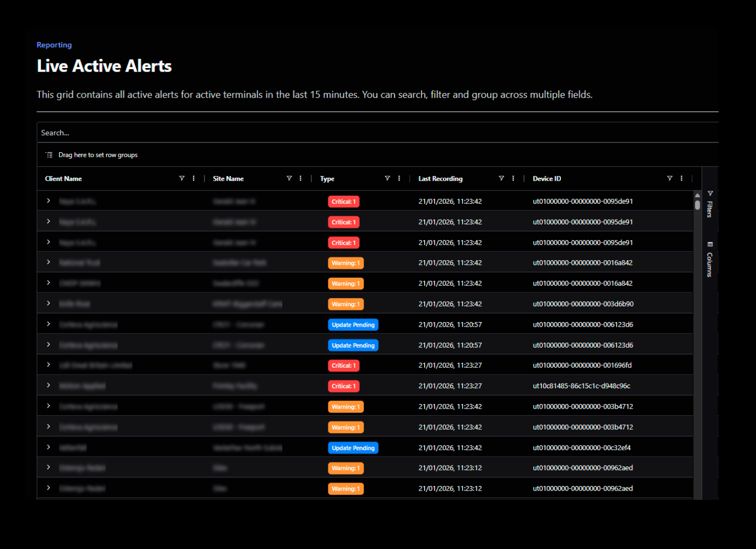Open the Filters side panel tab
This screenshot has width=756, height=549.
710,204
